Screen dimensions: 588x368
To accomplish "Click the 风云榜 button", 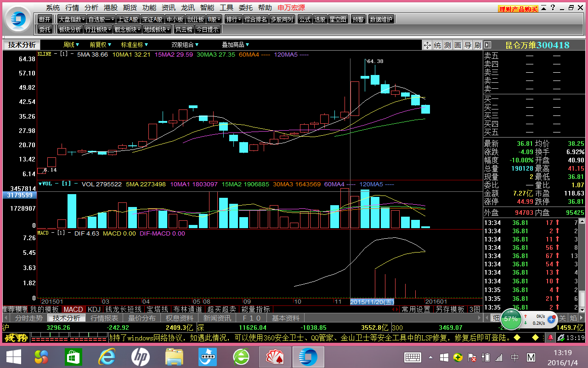I will pyautogui.click(x=184, y=29).
